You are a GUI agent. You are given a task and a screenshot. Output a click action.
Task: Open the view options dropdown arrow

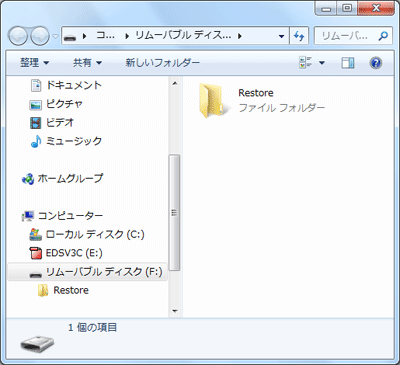322,63
